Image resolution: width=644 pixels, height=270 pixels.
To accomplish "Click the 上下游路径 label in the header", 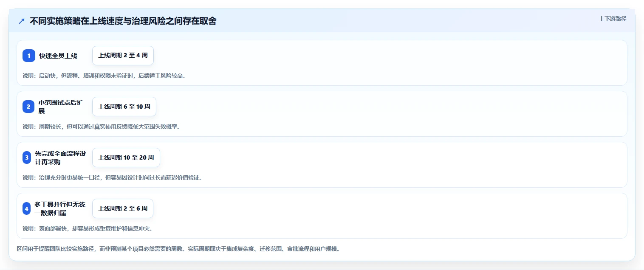I will [613, 19].
